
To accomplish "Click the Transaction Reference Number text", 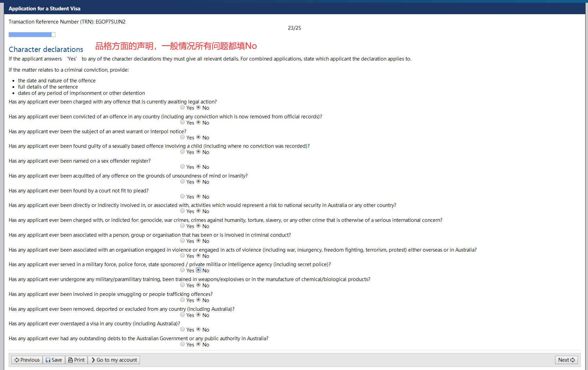I will coord(67,21).
